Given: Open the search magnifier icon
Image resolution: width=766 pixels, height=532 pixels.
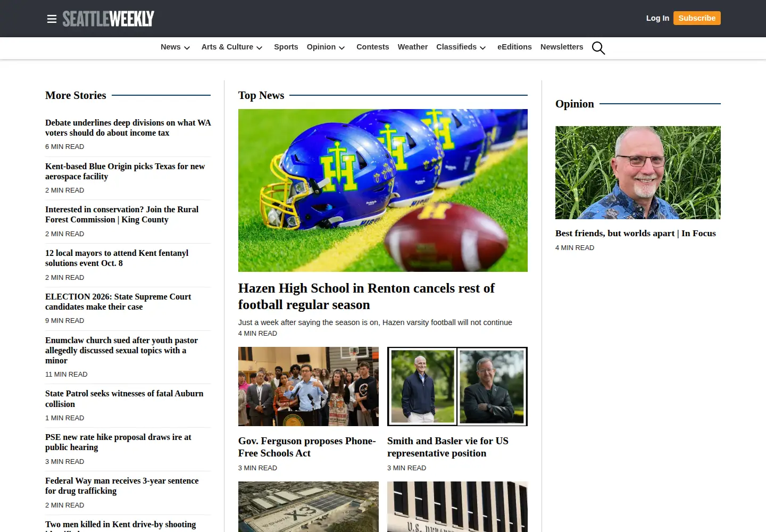Looking at the screenshot, I should 598,48.
